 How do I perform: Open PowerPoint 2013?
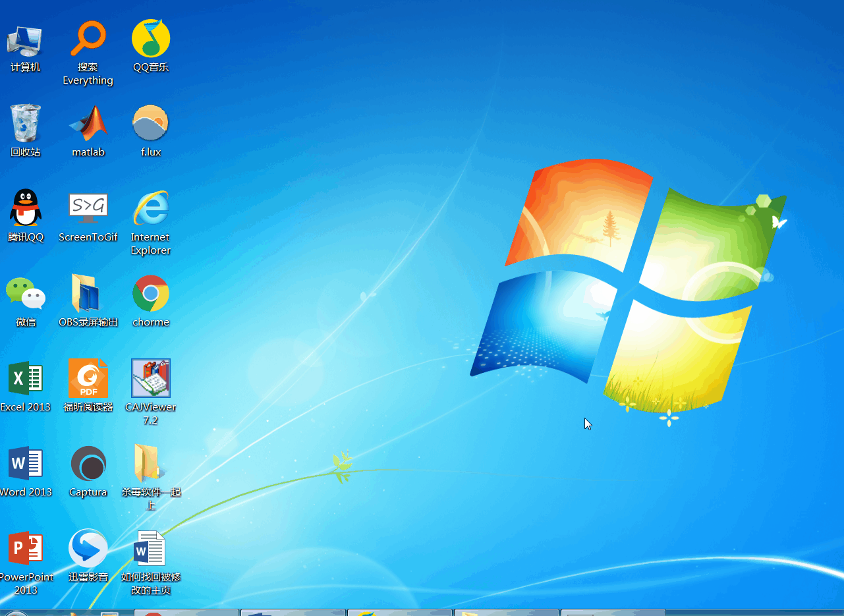[x=26, y=547]
